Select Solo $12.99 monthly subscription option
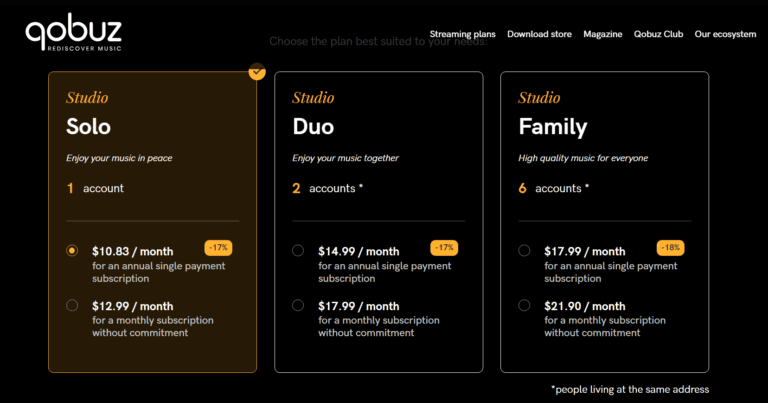 (72, 306)
